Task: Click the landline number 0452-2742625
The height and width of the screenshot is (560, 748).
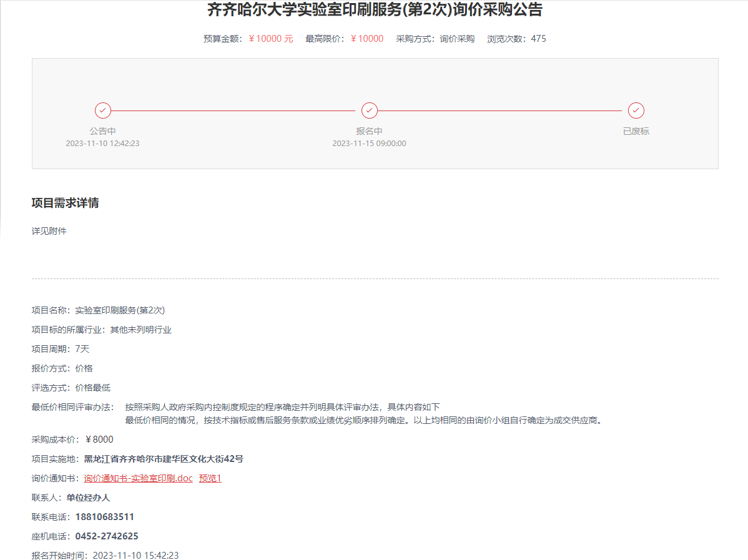Action: [x=107, y=536]
